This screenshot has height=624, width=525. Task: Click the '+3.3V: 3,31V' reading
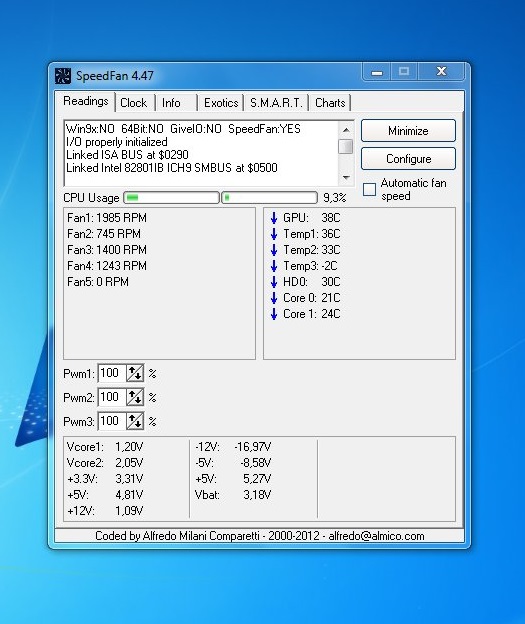(105, 479)
